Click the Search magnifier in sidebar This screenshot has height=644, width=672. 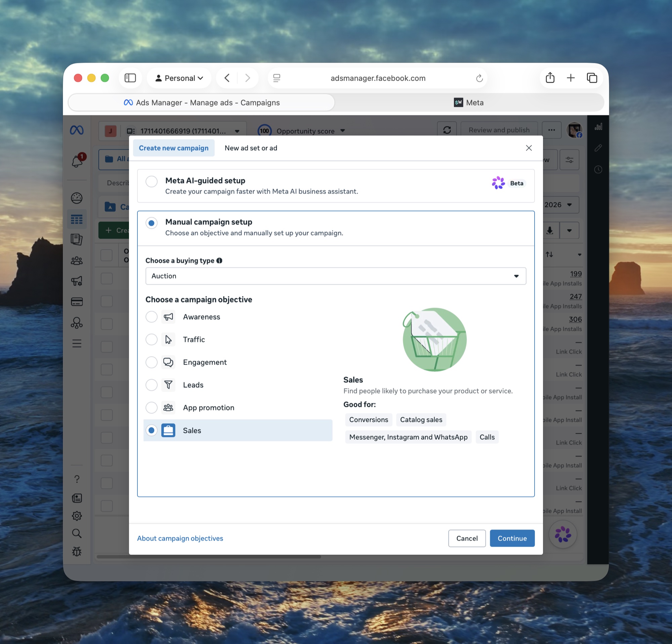click(x=77, y=533)
